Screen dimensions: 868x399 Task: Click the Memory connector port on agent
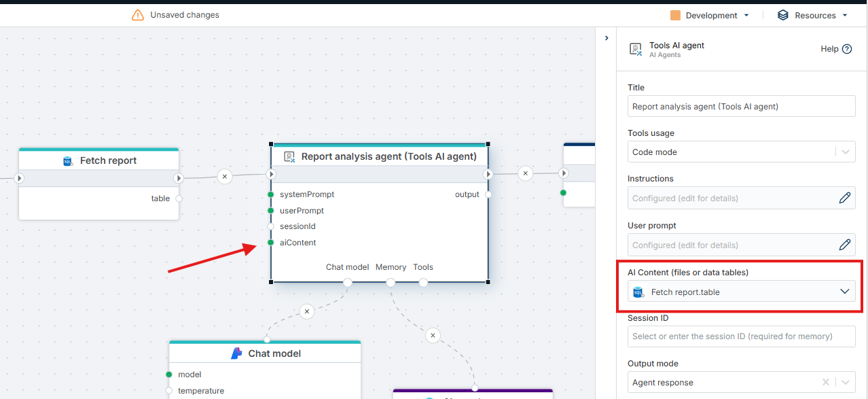[x=391, y=282]
